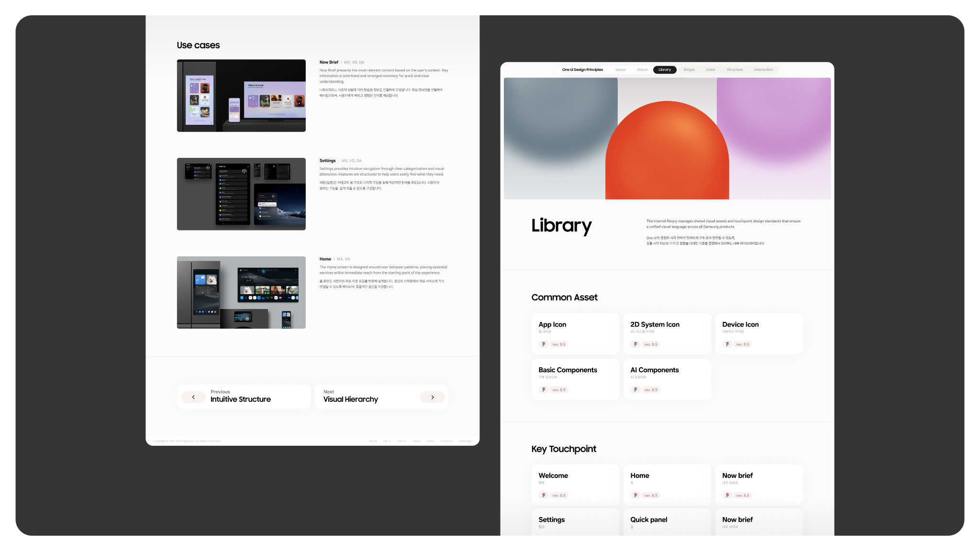
Task: Select Structure in the top navigation menu
Action: (x=735, y=69)
